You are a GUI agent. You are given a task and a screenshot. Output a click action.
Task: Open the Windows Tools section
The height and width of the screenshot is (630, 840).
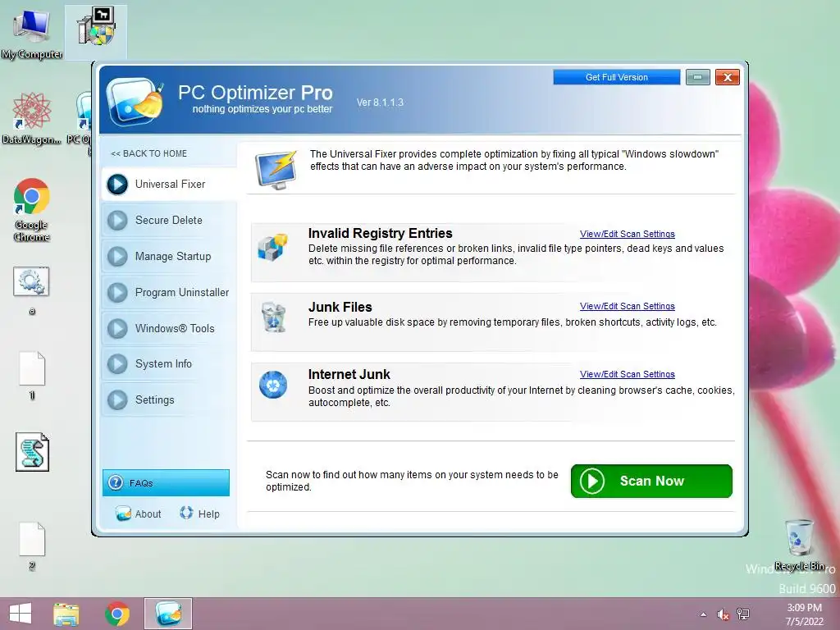coord(169,328)
